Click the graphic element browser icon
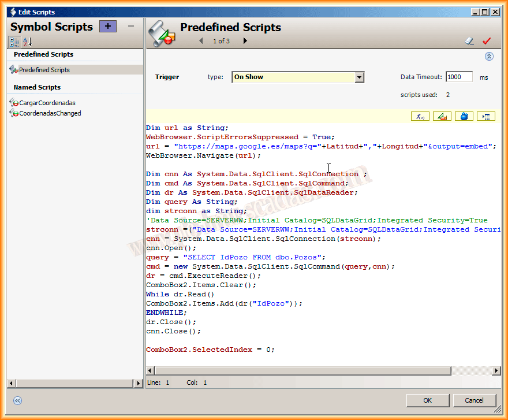Viewport: 508px width, 420px height. pos(442,116)
